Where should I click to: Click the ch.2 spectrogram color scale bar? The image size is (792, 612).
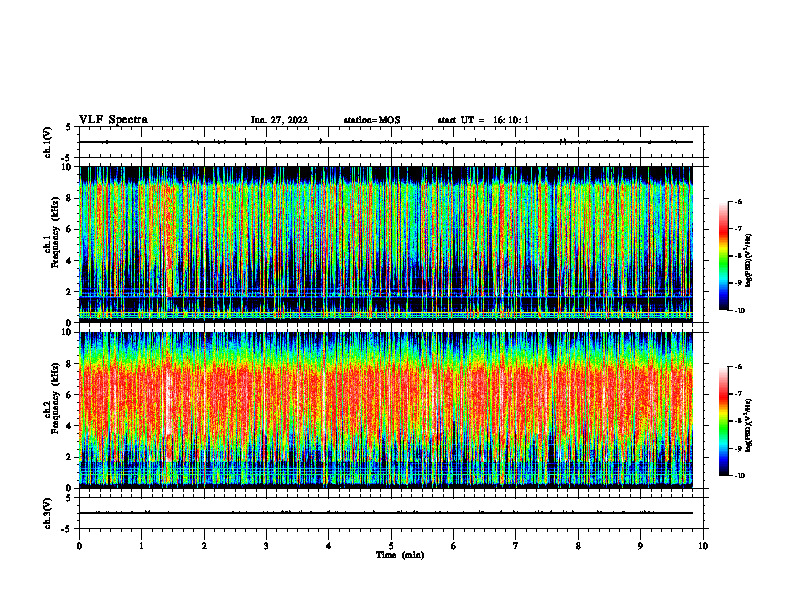[723, 421]
